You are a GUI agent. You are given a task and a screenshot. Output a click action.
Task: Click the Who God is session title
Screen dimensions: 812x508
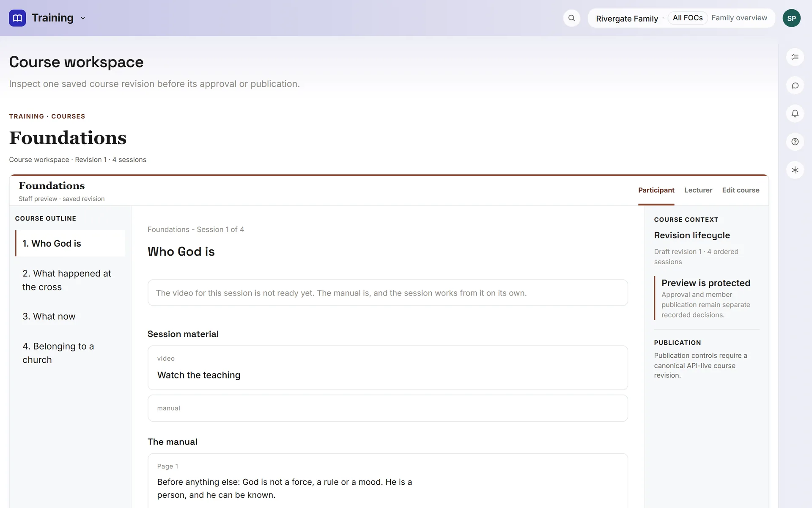181,251
